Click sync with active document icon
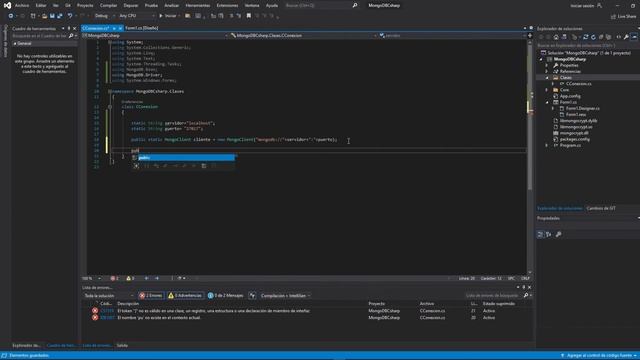This screenshot has width=640, height=360. point(585,37)
